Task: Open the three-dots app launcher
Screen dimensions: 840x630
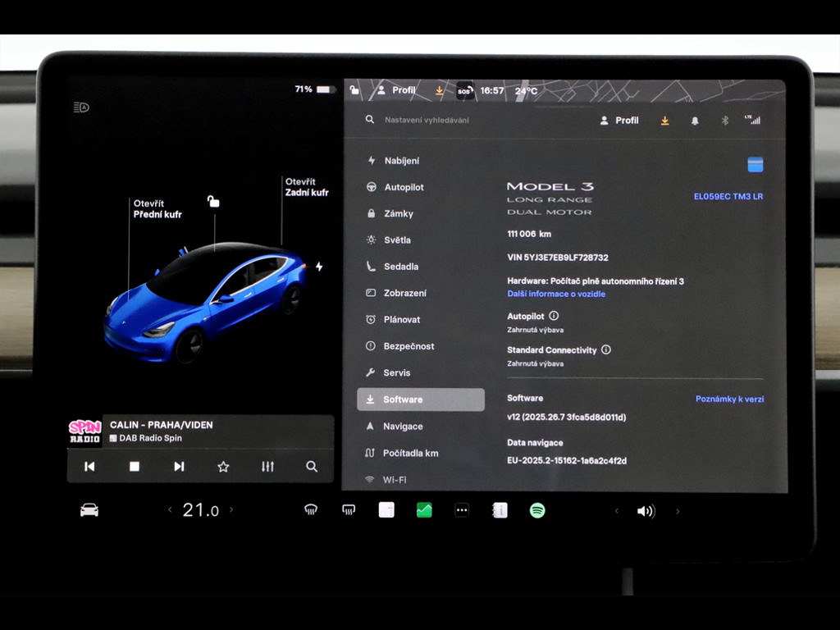Action: click(462, 510)
